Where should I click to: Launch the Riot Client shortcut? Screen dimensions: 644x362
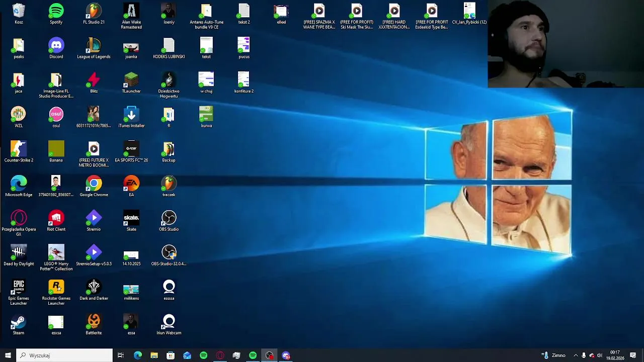pos(56,221)
